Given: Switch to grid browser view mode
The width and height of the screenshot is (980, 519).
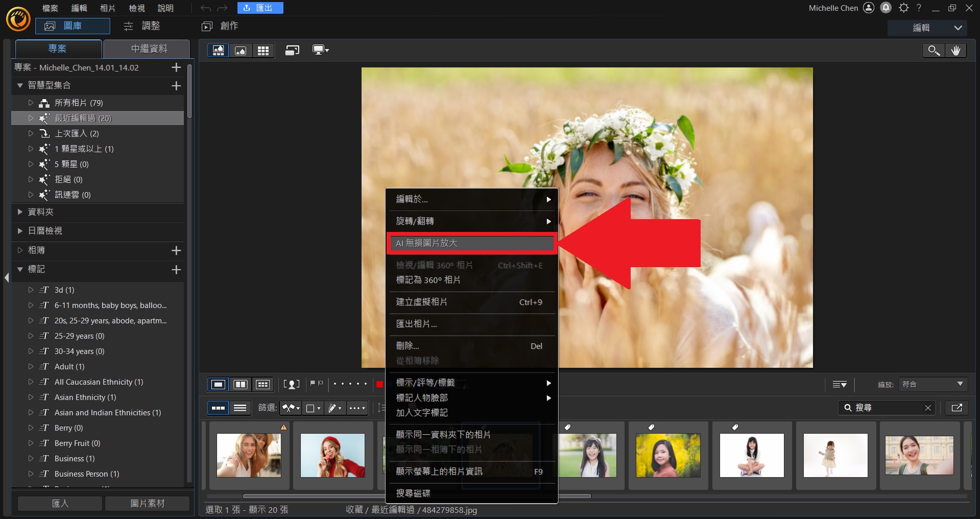Looking at the screenshot, I should [x=263, y=50].
